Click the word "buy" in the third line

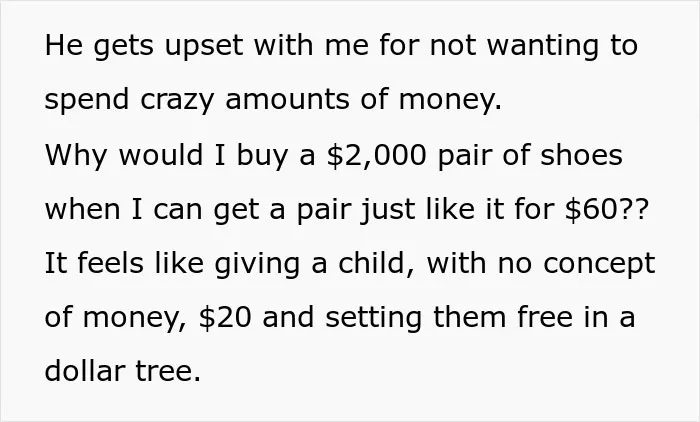tap(262, 156)
